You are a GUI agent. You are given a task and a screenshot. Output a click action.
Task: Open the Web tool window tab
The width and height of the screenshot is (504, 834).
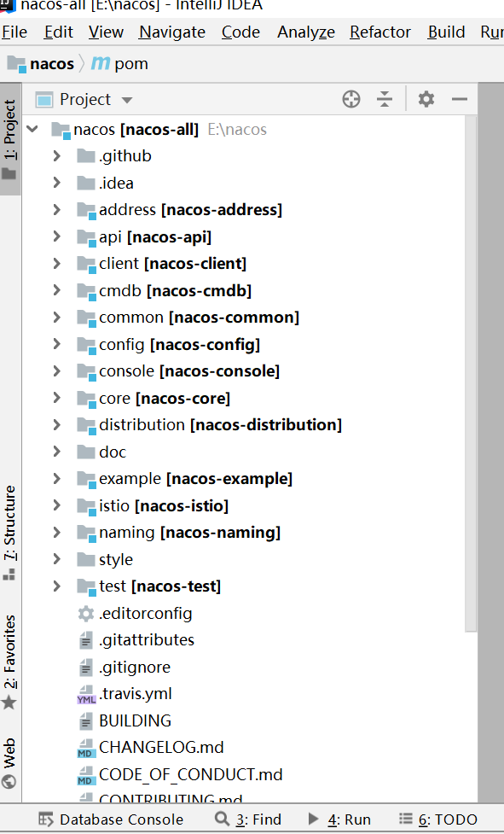[10, 763]
